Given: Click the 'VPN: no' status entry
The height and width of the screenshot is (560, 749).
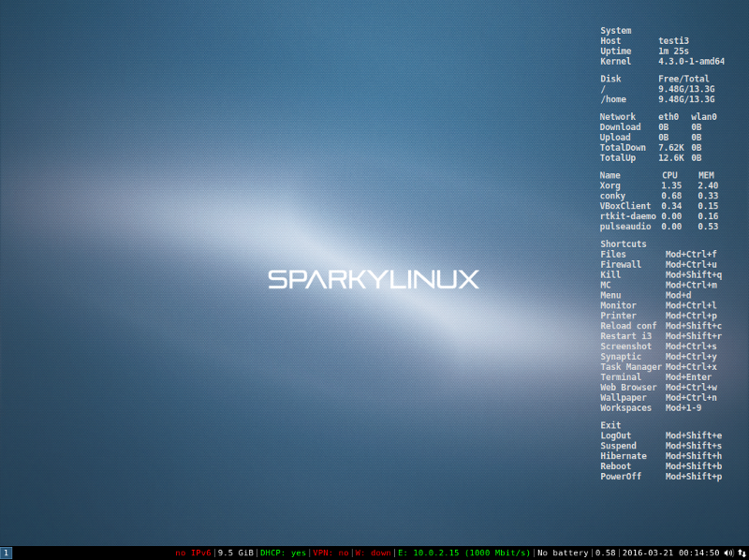Looking at the screenshot, I should (330, 553).
